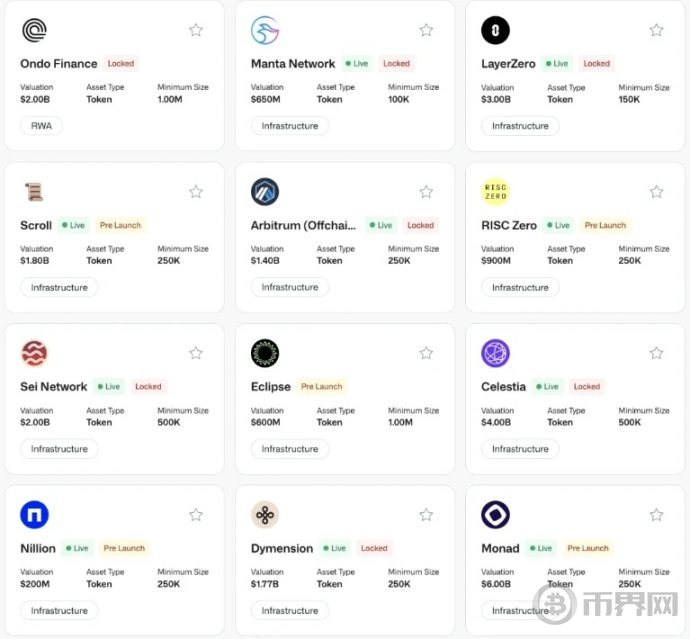
Task: Toggle favorite star on Scroll card
Action: click(x=196, y=192)
